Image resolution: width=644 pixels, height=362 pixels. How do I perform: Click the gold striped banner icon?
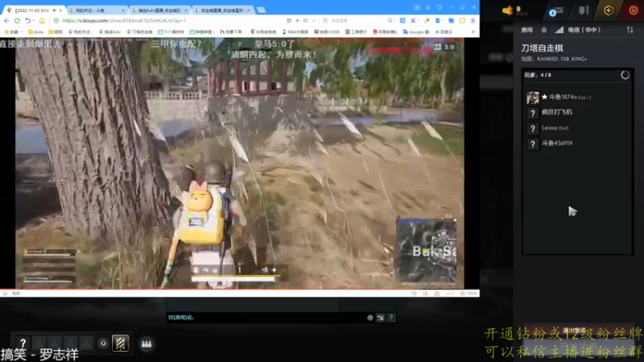tap(120, 343)
